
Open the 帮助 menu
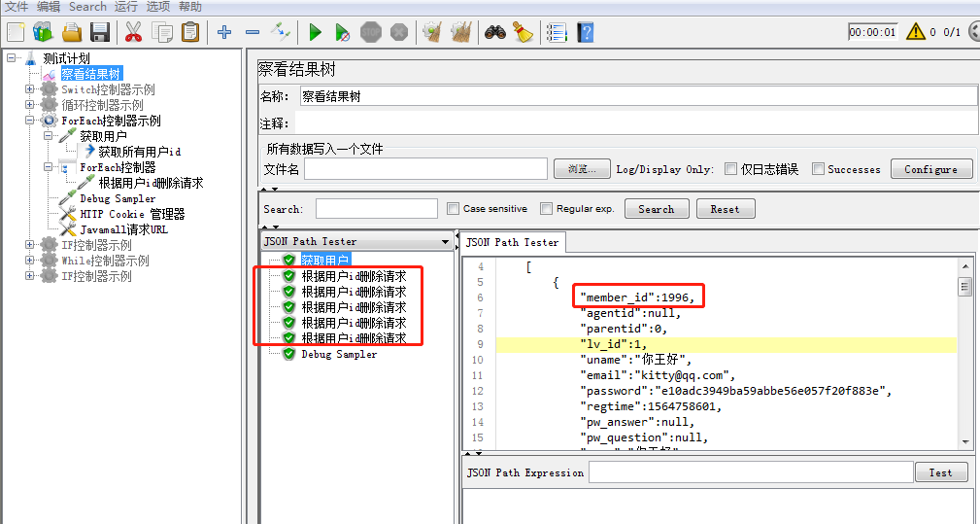[x=190, y=7]
